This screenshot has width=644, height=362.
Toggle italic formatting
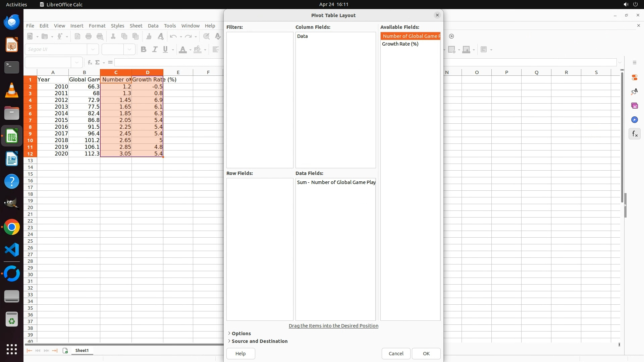(155, 50)
